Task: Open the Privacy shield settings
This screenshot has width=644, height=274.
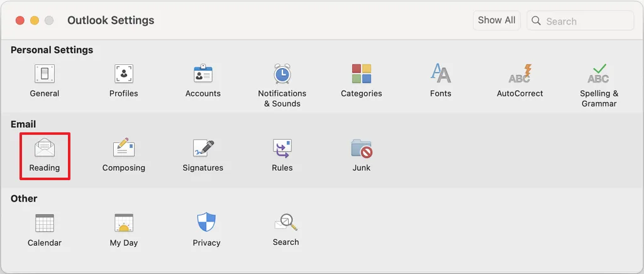Action: click(x=206, y=224)
